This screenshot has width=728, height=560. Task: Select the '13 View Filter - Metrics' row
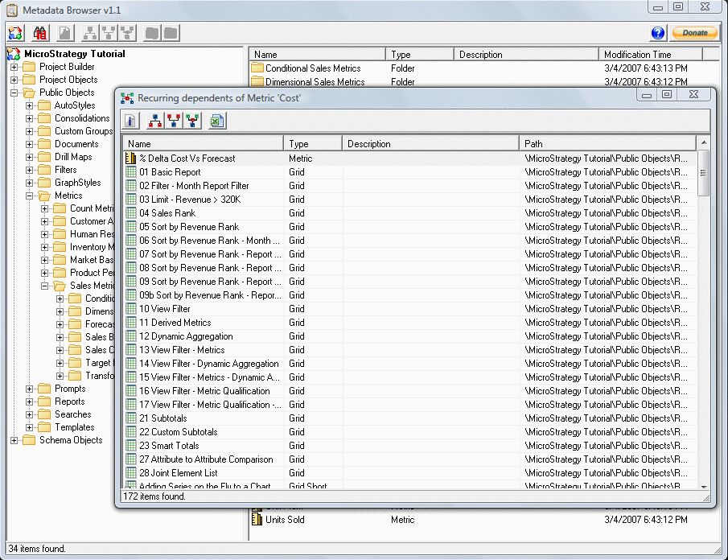click(x=410, y=350)
